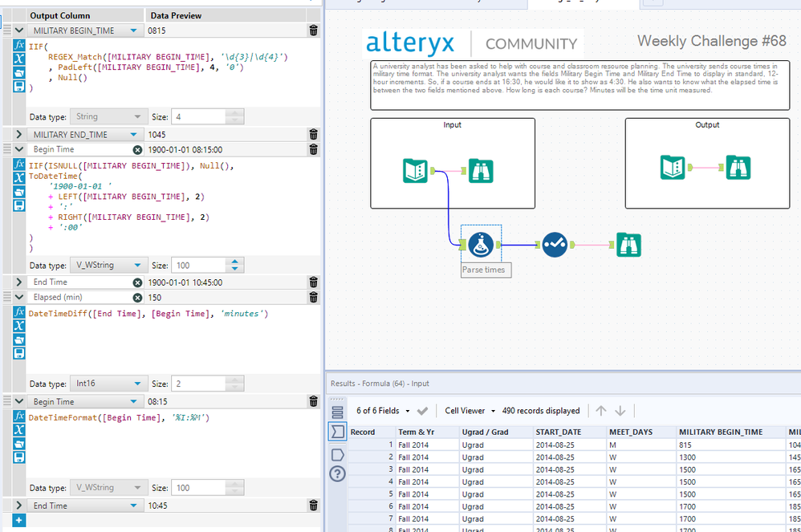Click the Input Data tool in Output container
Screen dimensions: 801x532
(x=673, y=166)
